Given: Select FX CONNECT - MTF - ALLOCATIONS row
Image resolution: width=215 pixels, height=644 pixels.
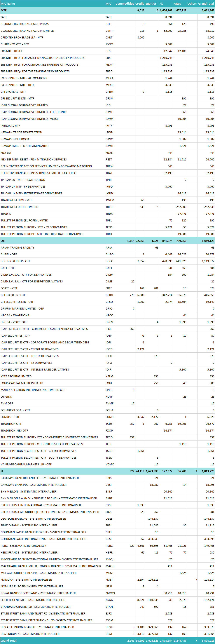Looking at the screenshot, I should [x=108, y=78].
